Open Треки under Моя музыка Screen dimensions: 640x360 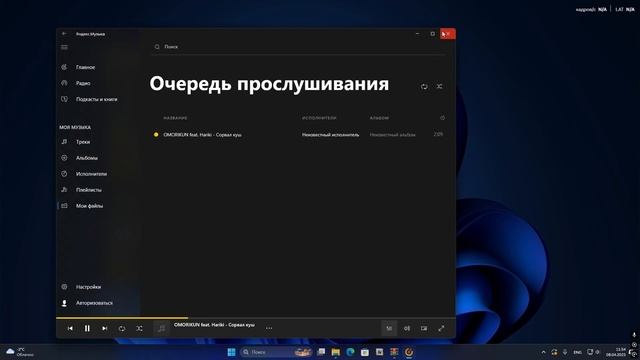coord(83,142)
